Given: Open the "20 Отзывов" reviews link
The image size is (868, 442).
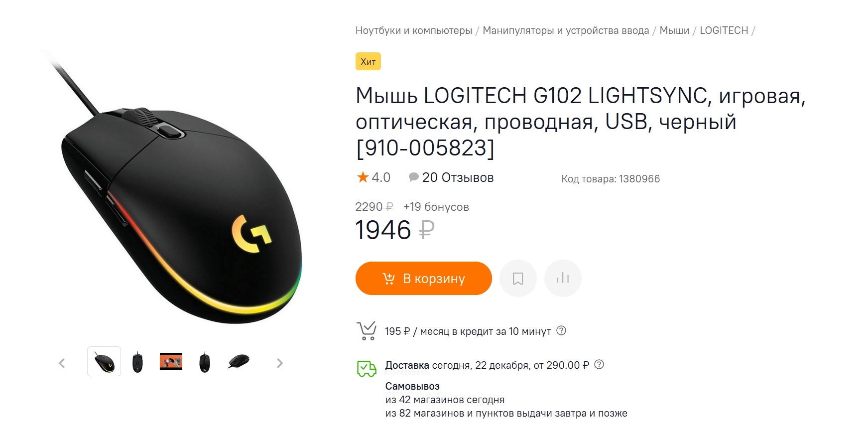Looking at the screenshot, I should (457, 178).
